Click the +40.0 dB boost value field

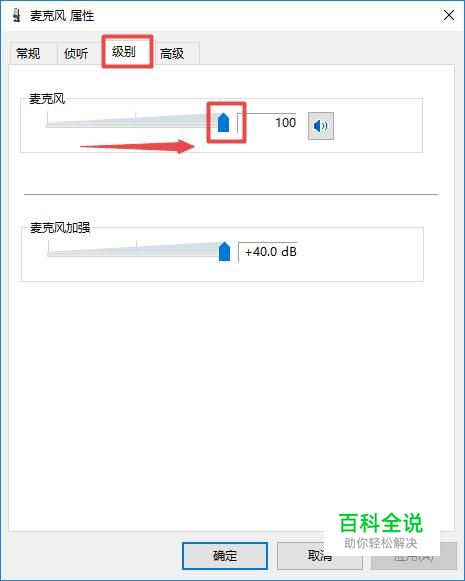(x=268, y=252)
